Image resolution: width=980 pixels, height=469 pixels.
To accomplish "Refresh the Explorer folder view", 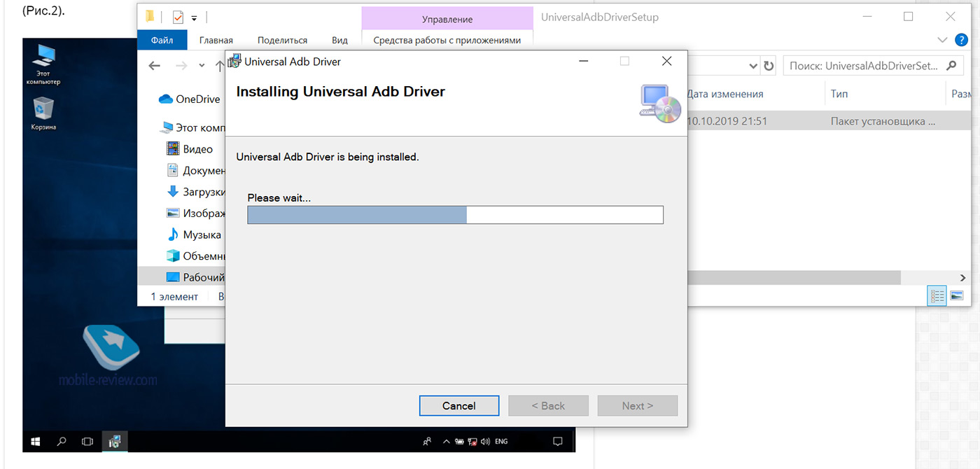I will click(769, 66).
